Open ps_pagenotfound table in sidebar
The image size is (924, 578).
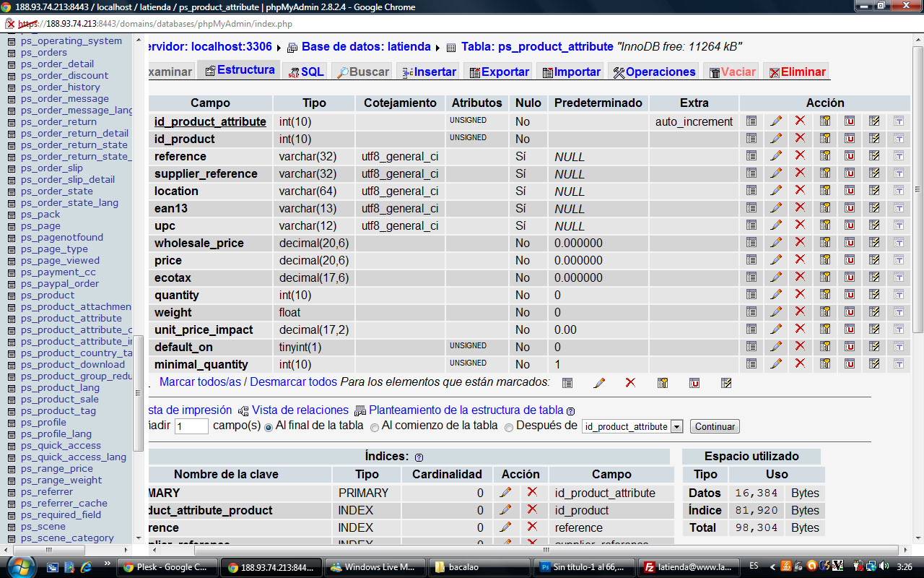coord(61,237)
